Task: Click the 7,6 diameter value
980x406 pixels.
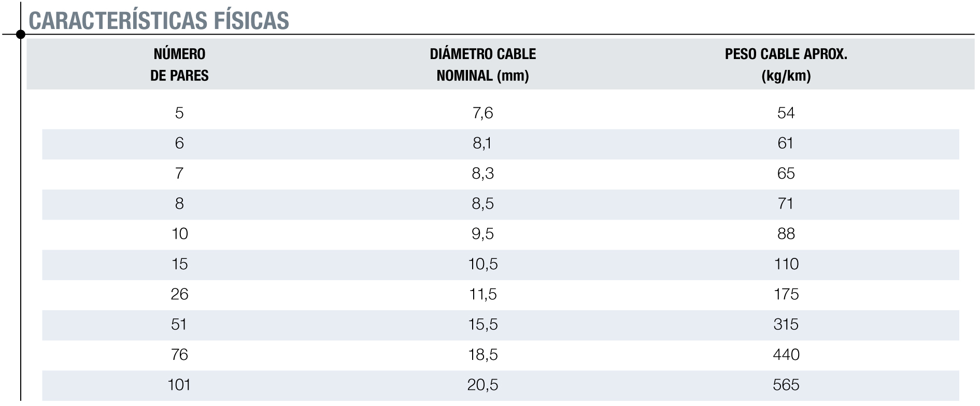Action: point(482,113)
